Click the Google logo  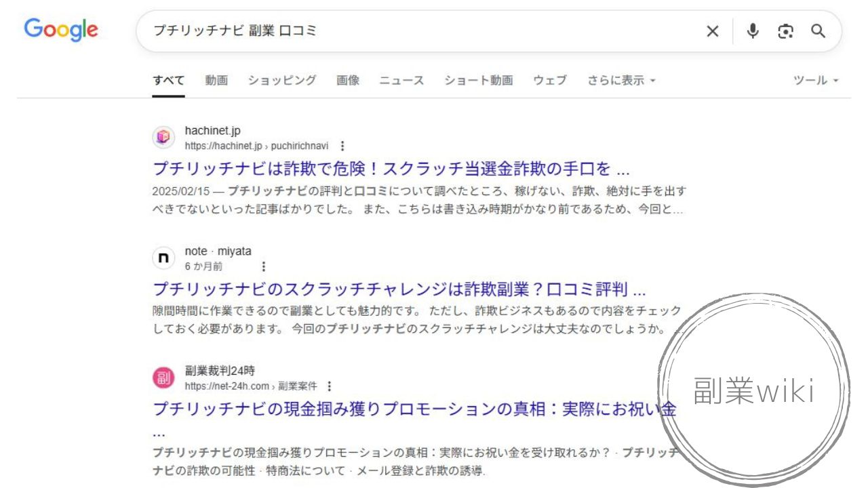61,30
